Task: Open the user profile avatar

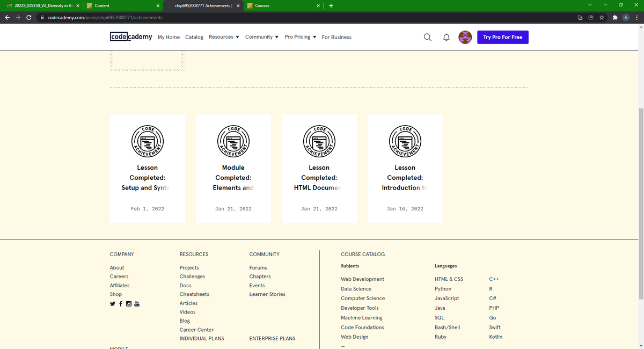Action: point(465,37)
